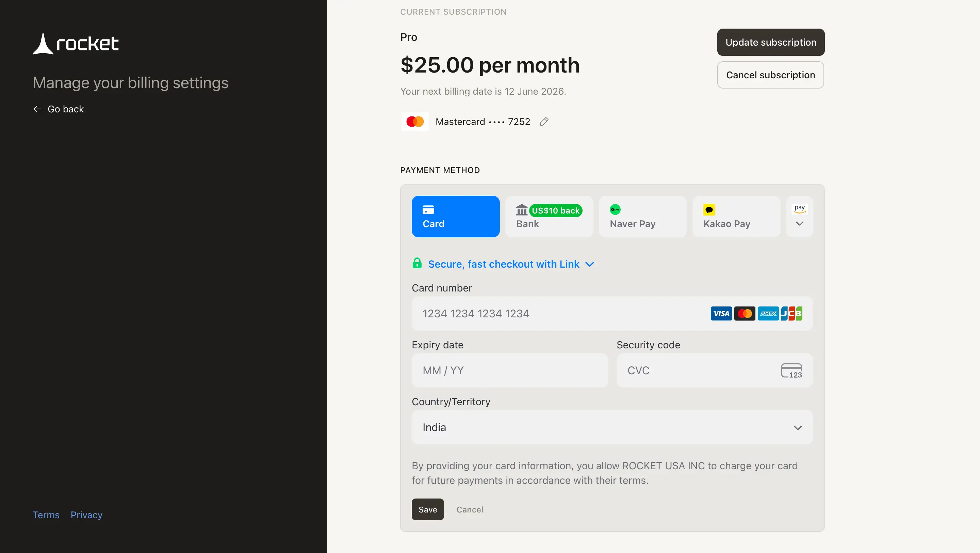This screenshot has height=553, width=980.
Task: Click the 'Pro' plan name
Action: (409, 37)
